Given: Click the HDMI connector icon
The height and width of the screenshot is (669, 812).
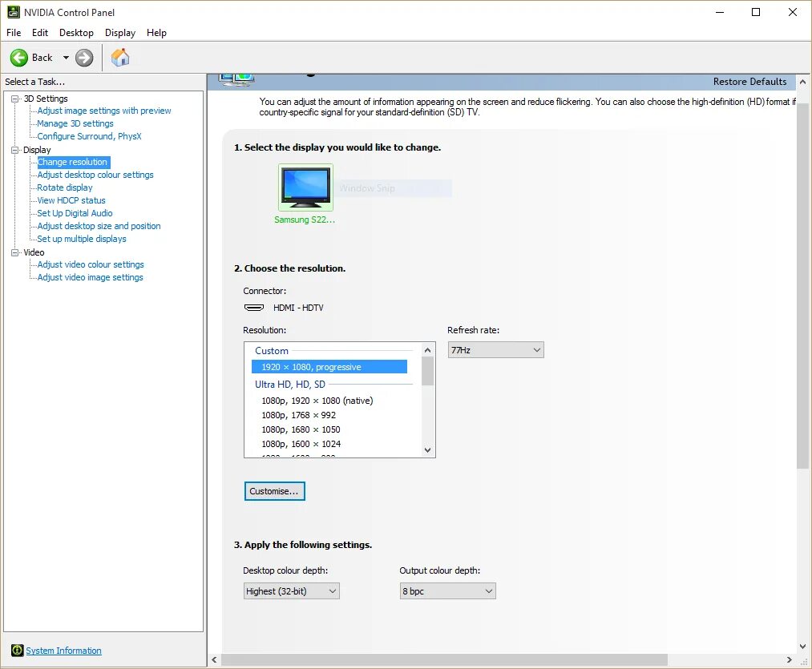Looking at the screenshot, I should coord(254,308).
